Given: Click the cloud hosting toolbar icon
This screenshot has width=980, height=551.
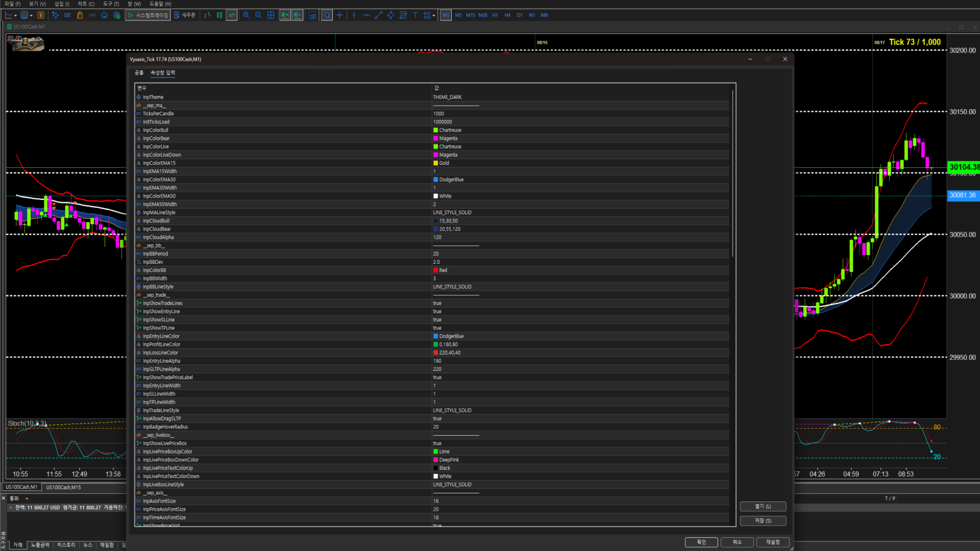Looking at the screenshot, I should click(x=104, y=15).
